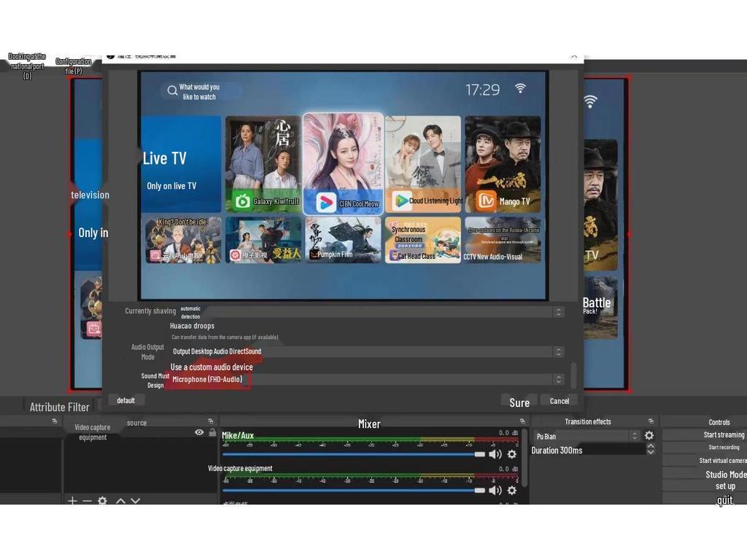Image resolution: width=747 pixels, height=560 pixels.
Task: Select the Pumpkin Film tile
Action: click(344, 240)
